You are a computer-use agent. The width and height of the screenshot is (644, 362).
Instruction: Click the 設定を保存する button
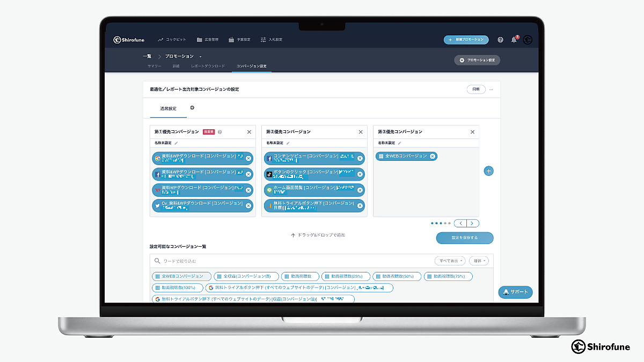tap(465, 238)
